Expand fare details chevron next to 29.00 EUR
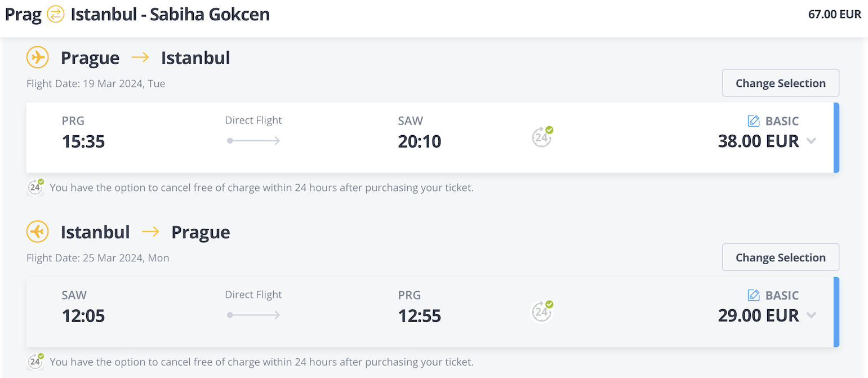The height and width of the screenshot is (378, 868). point(811,315)
